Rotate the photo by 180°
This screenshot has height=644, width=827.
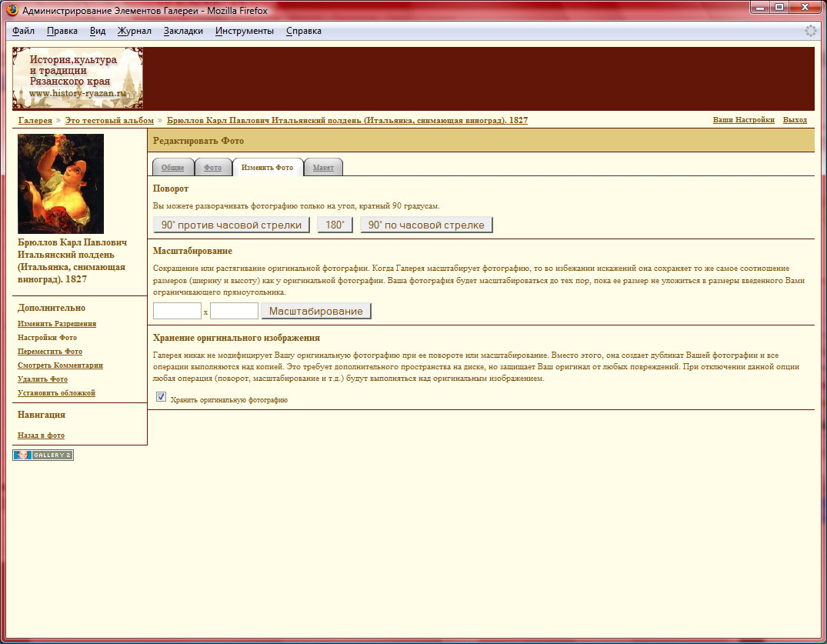pyautogui.click(x=335, y=225)
